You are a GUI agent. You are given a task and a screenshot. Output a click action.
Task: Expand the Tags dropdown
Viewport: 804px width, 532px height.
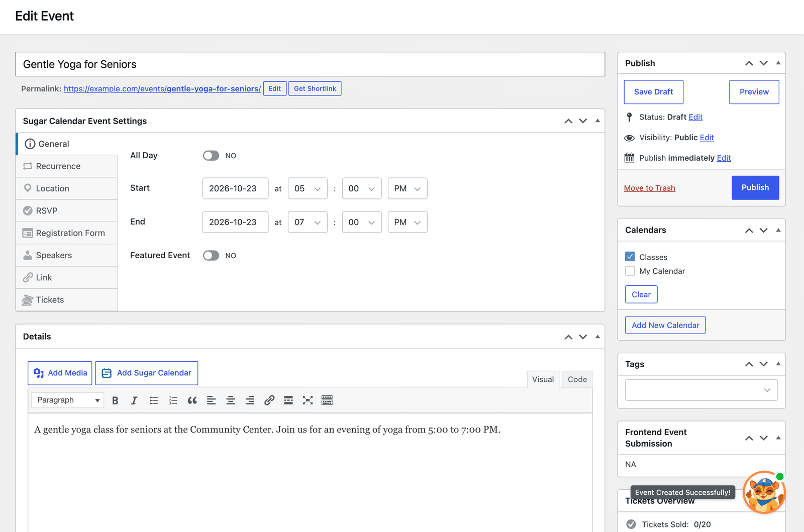[x=701, y=390]
